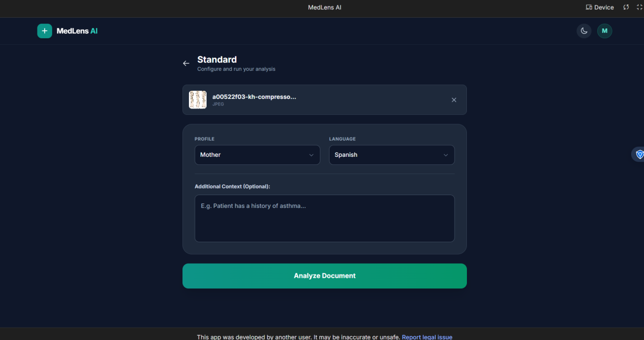Click the uploaded file name a00522f03-kh-compresso
The height and width of the screenshot is (340, 644).
coord(254,97)
